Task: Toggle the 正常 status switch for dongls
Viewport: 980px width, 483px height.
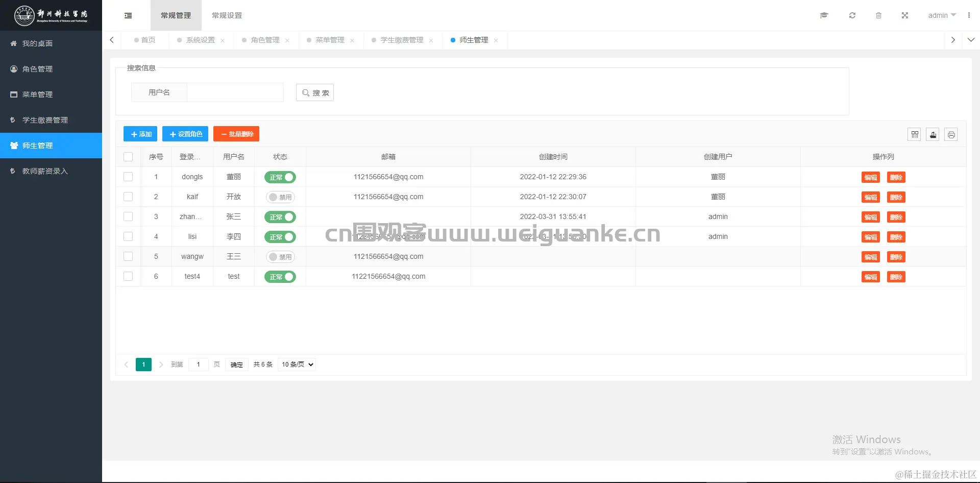Action: click(x=280, y=177)
